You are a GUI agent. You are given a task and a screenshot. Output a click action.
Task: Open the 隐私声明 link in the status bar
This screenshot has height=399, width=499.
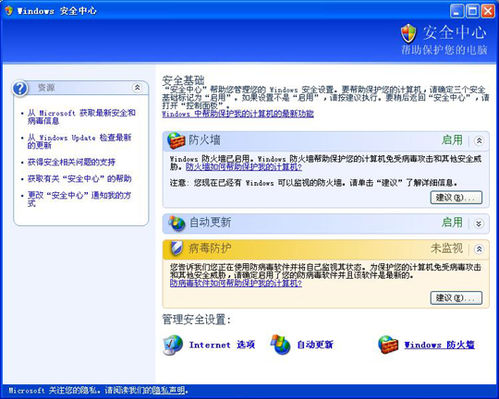pos(168,390)
